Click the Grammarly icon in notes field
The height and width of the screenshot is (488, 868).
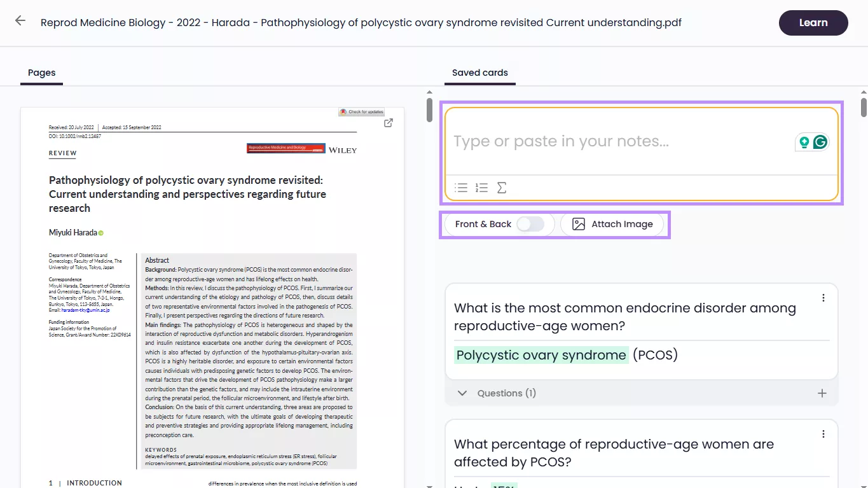point(820,142)
